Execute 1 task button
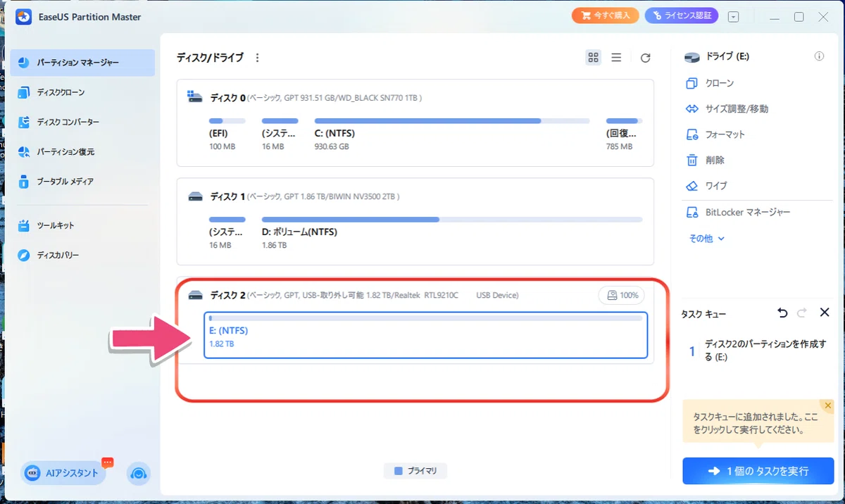 [x=758, y=471]
